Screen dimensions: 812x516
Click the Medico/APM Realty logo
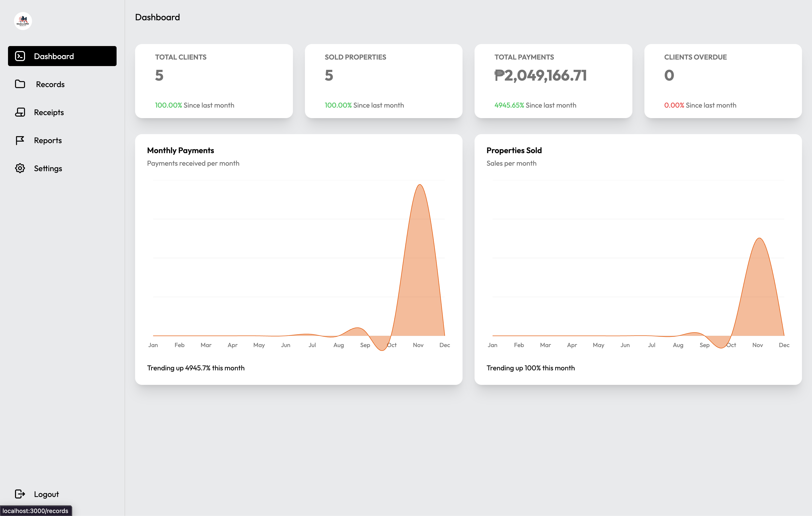tap(23, 21)
